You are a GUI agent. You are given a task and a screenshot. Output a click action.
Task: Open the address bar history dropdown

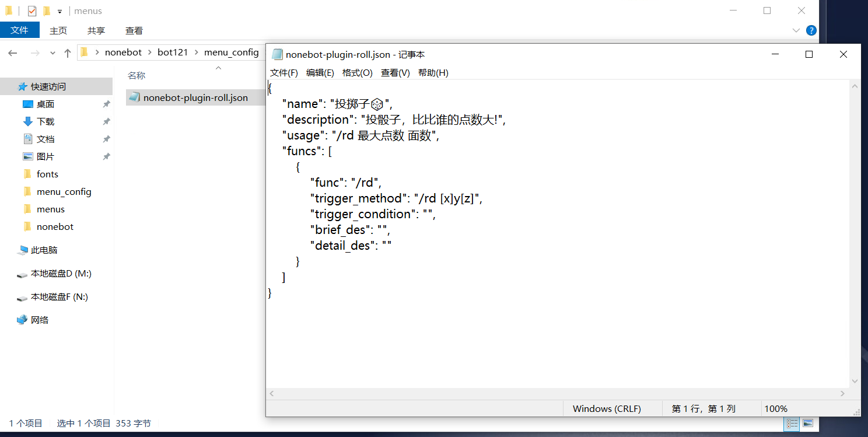(x=52, y=53)
